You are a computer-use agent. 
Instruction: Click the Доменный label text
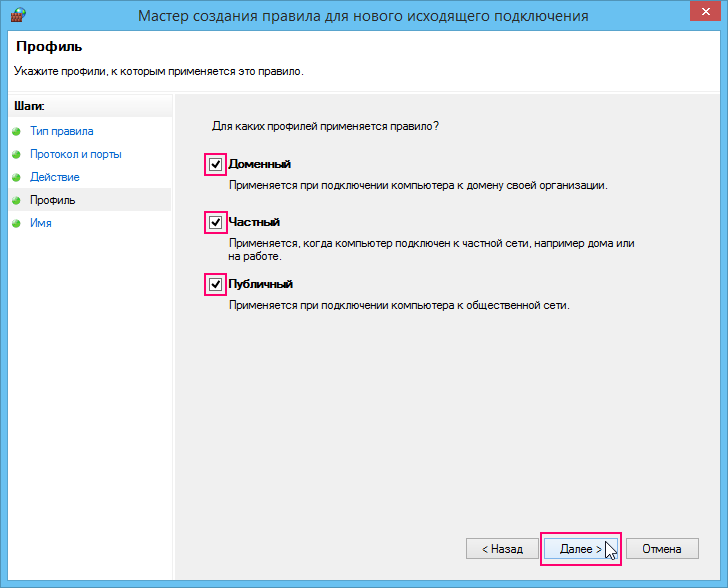(260, 164)
